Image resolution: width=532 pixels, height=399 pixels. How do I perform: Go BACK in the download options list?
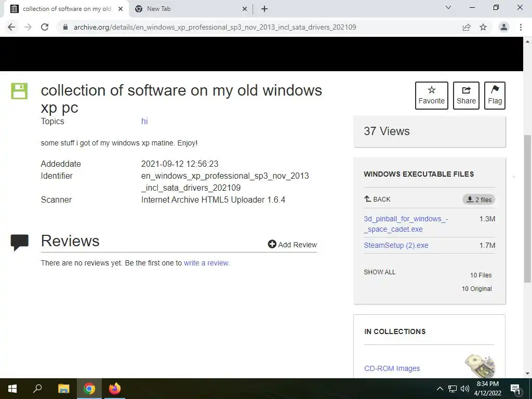tap(377, 199)
